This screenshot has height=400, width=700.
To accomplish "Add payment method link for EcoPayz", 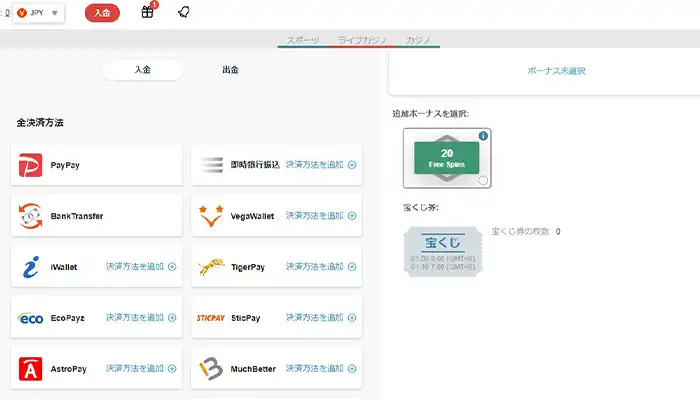I will (x=135, y=317).
